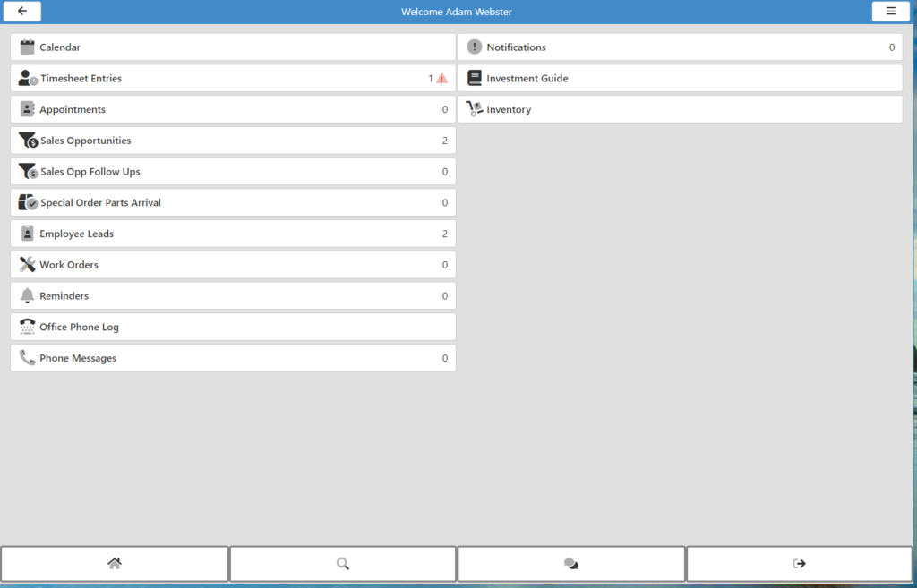Viewport: 917px width, 588px height.
Task: Click the Investment Guide book icon
Action: click(x=474, y=78)
